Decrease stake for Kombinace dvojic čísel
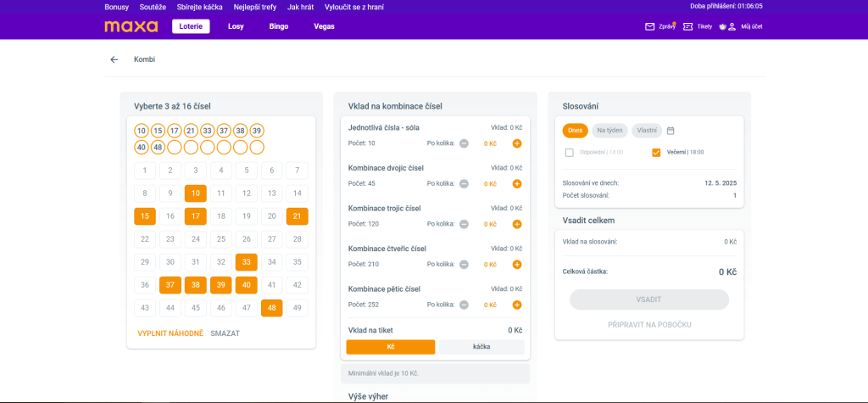The image size is (868, 403). [464, 183]
